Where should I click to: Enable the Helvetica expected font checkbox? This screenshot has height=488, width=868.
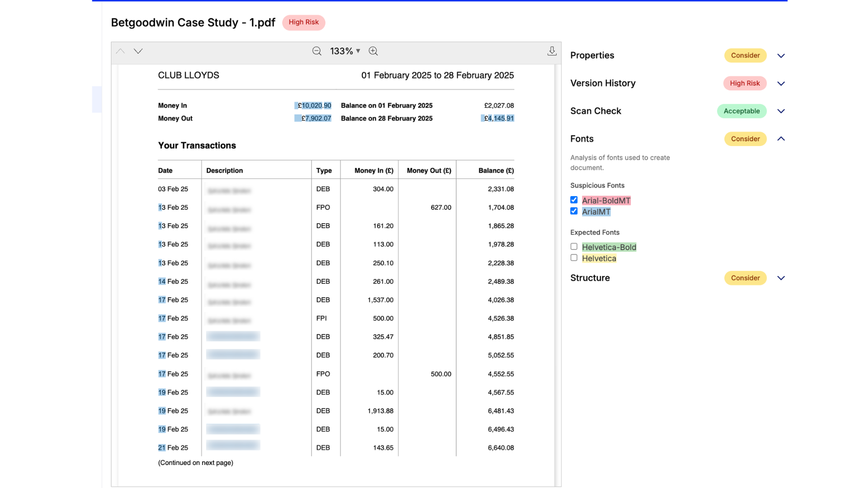pos(574,258)
